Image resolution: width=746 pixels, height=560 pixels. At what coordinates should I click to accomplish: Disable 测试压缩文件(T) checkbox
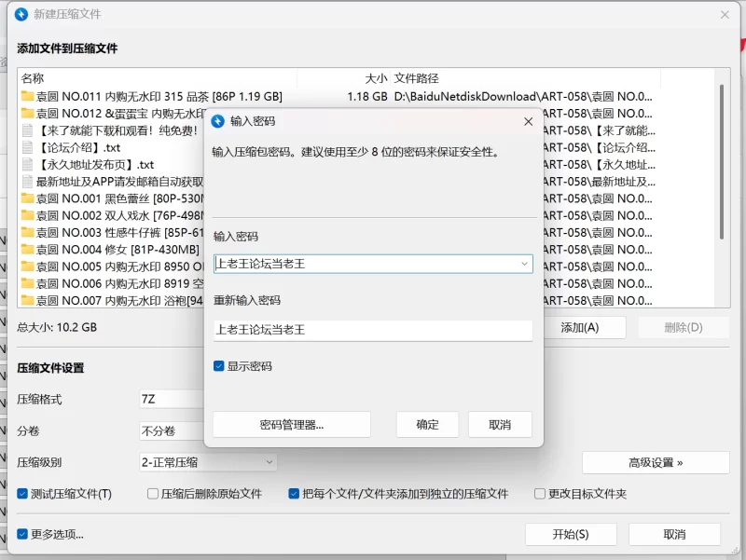(22, 494)
